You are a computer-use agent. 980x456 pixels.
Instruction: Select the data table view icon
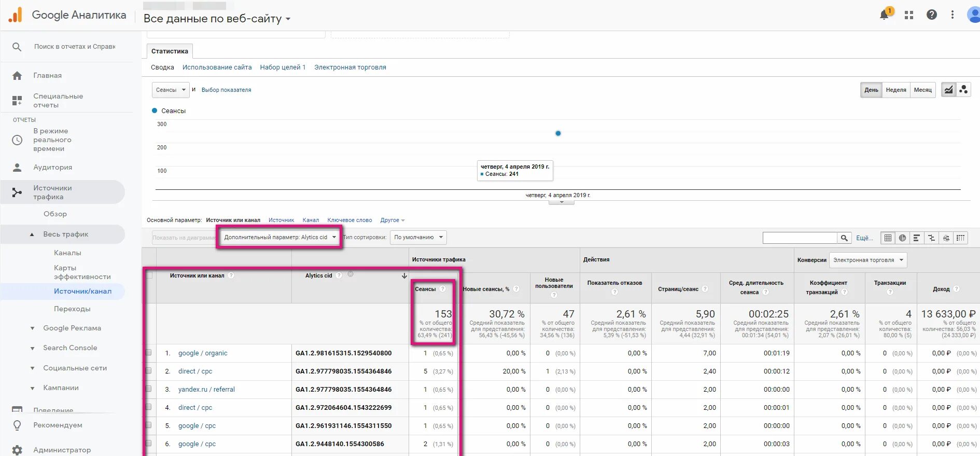[x=888, y=238]
